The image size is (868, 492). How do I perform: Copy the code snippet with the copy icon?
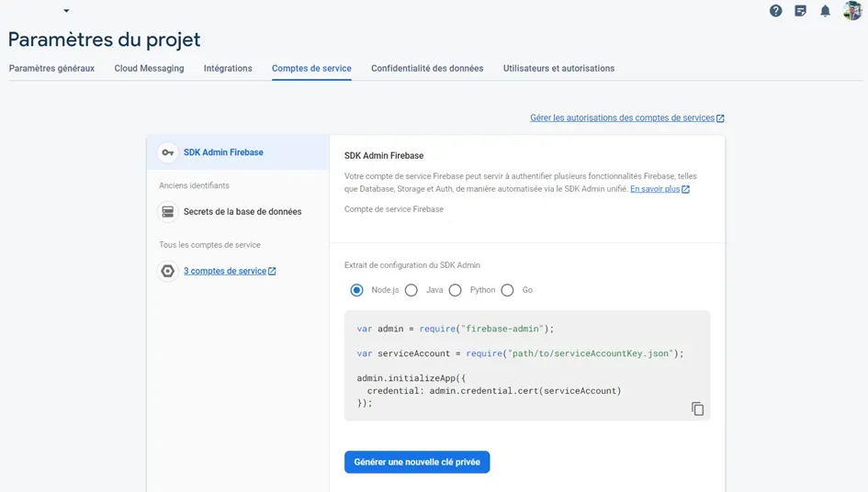[697, 408]
